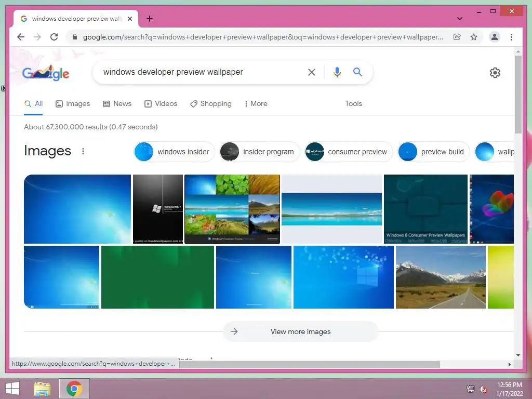Filter by windows insider chip

[175, 152]
